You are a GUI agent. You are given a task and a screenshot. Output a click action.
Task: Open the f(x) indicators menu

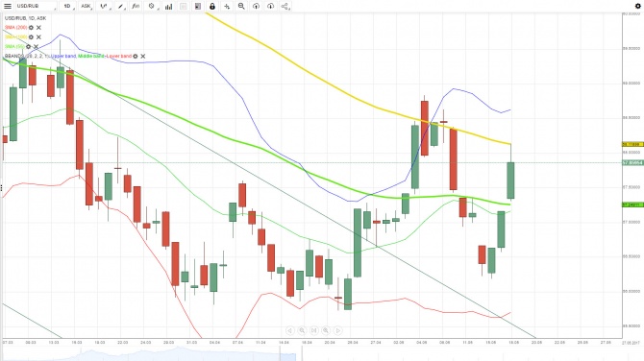[136, 6]
